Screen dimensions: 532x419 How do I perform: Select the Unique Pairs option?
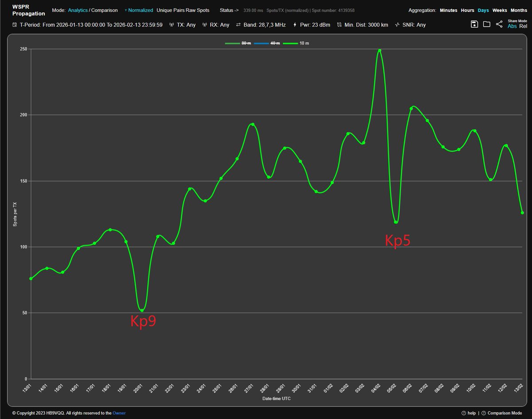coord(171,10)
